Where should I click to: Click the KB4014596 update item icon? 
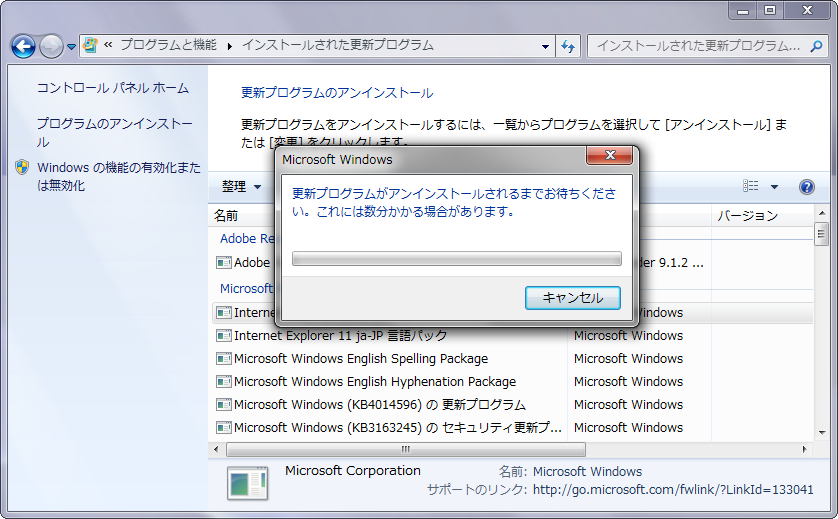224,405
